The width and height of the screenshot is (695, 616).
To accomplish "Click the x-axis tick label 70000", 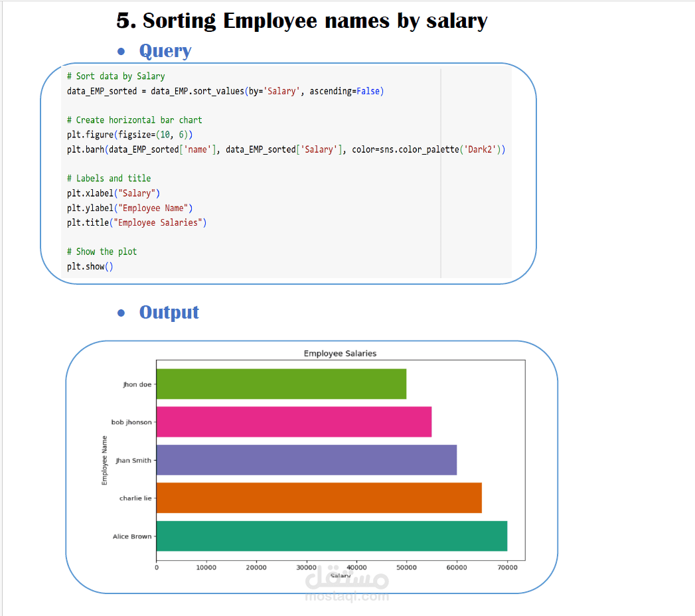I will click(507, 568).
